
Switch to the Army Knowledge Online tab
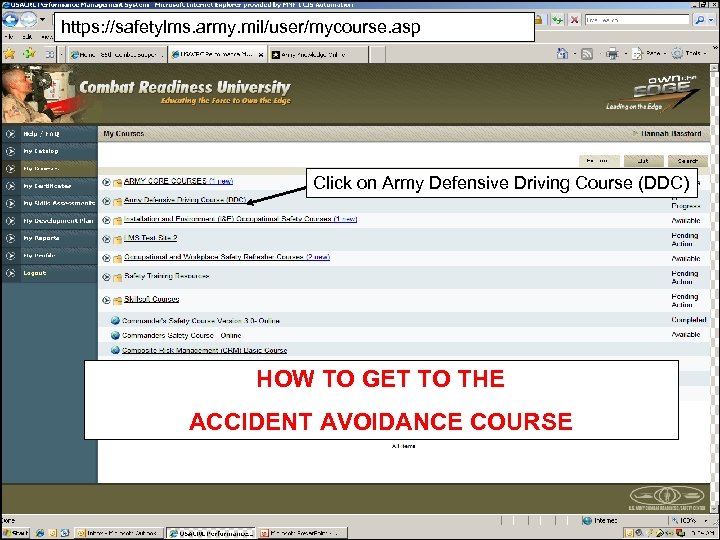pos(318,55)
